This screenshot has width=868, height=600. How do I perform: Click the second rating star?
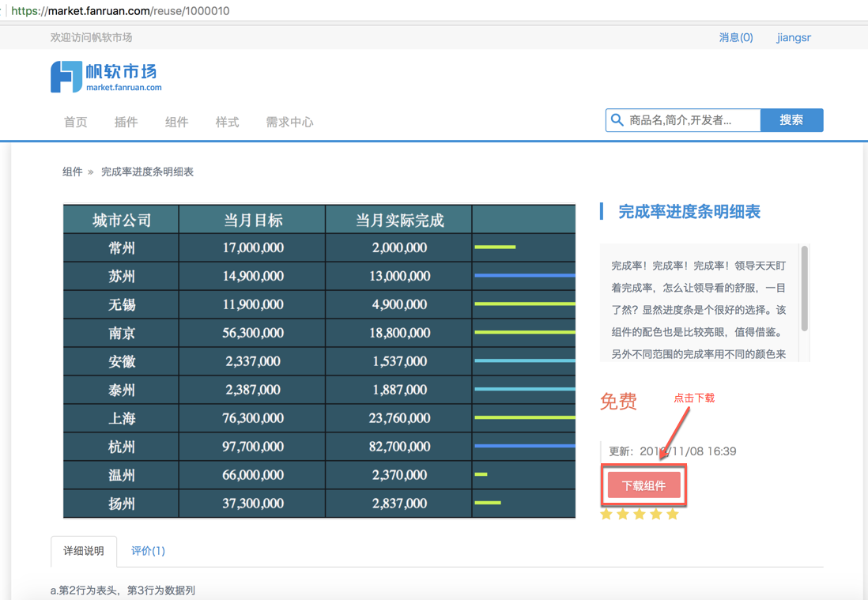[623, 515]
